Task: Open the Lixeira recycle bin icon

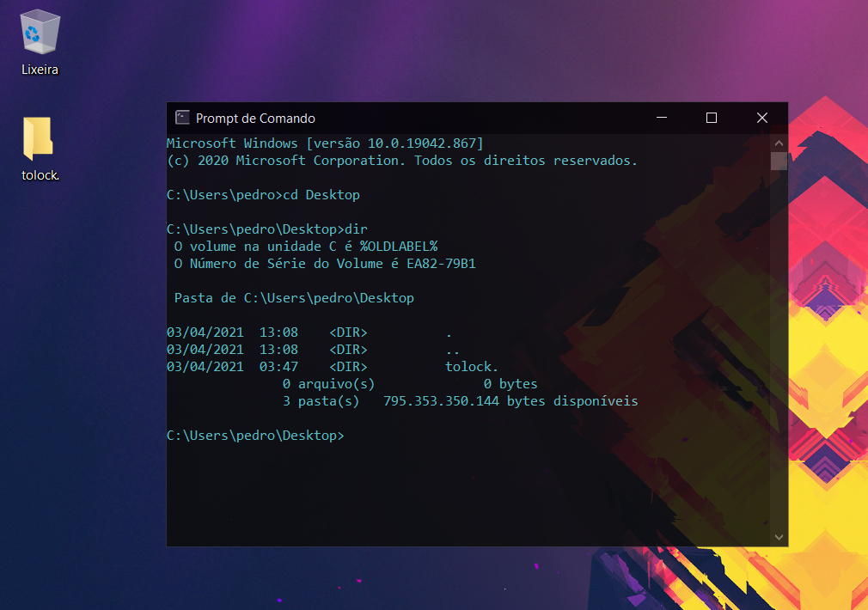Action: [40, 32]
